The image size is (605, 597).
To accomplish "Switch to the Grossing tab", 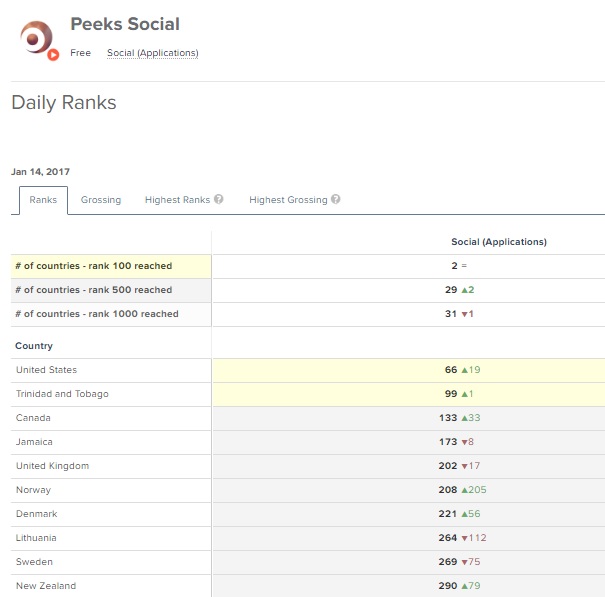I will 101,200.
